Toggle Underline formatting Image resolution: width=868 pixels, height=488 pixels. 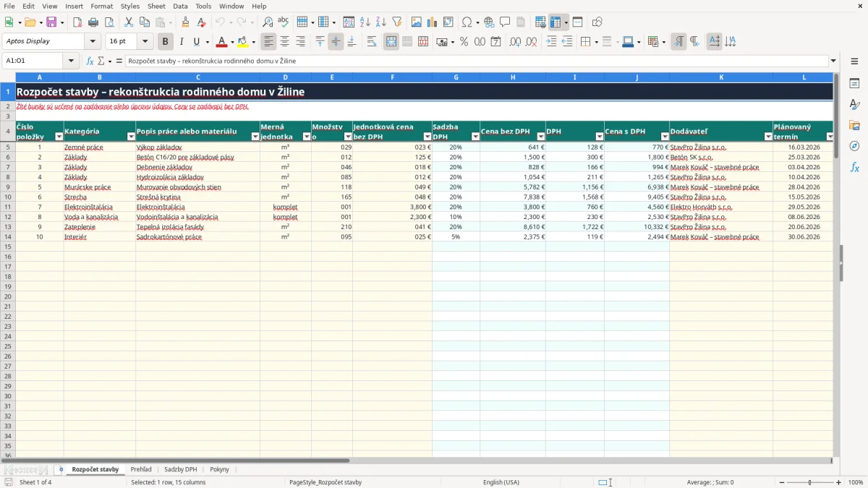point(197,42)
